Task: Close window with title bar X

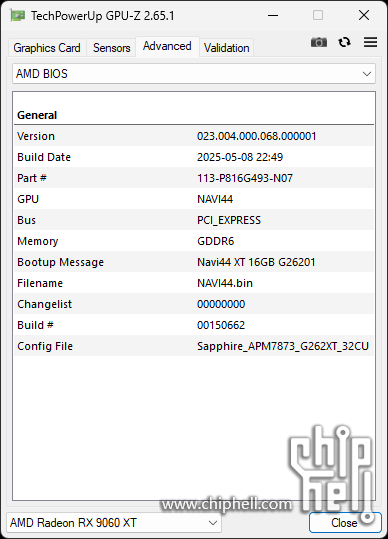Action: coord(364,15)
